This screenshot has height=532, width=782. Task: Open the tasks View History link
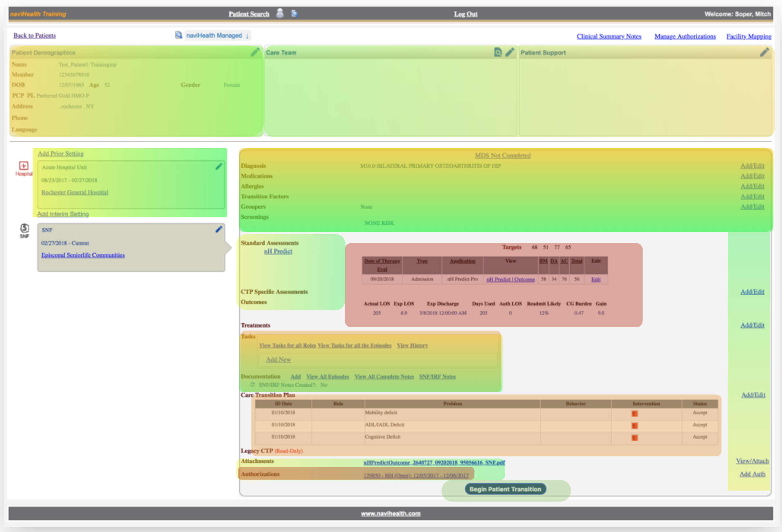click(x=412, y=345)
